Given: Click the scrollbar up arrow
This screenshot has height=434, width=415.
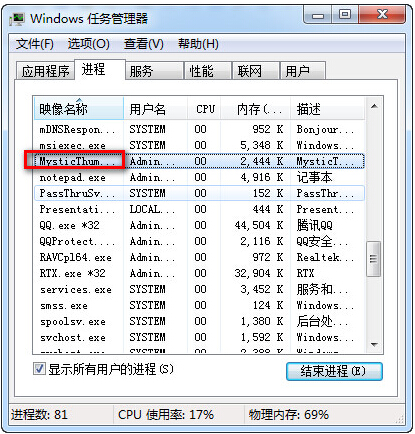Looking at the screenshot, I should 374,106.
